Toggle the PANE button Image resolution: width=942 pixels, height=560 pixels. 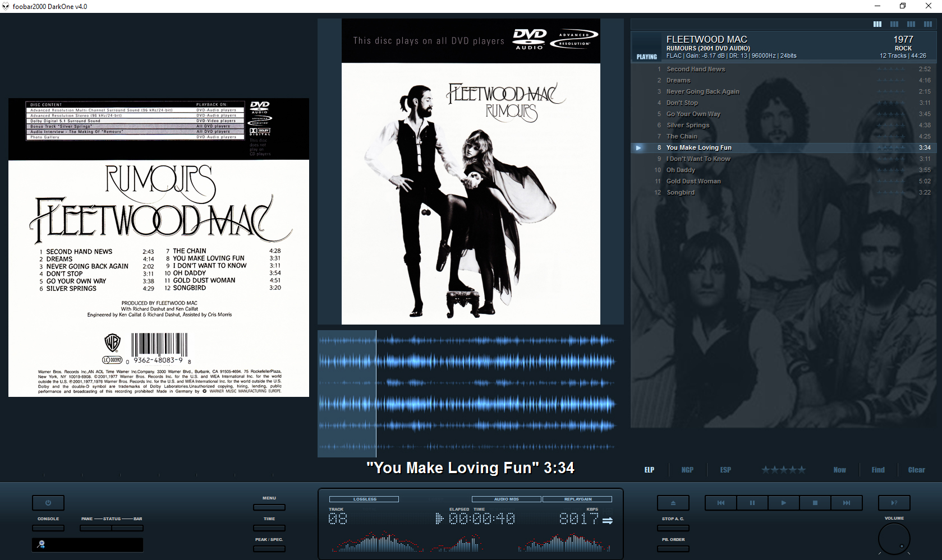pyautogui.click(x=95, y=528)
